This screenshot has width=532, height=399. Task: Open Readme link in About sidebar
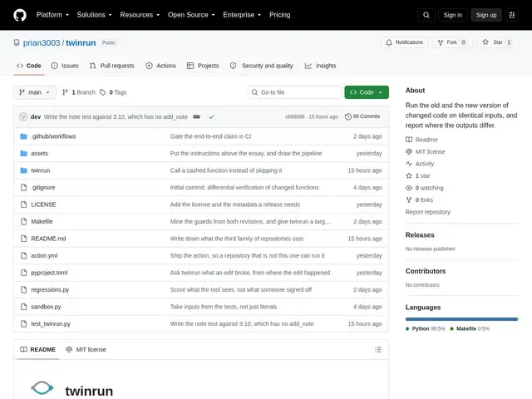pos(421,140)
